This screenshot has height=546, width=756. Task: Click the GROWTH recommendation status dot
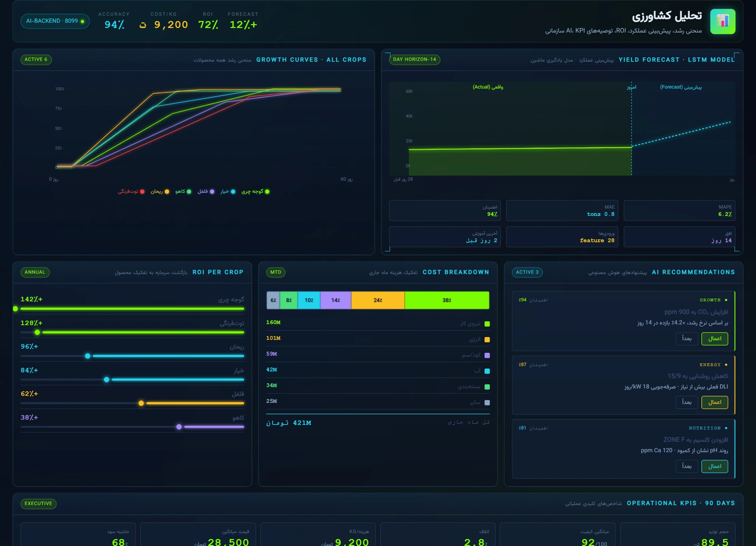click(x=726, y=300)
